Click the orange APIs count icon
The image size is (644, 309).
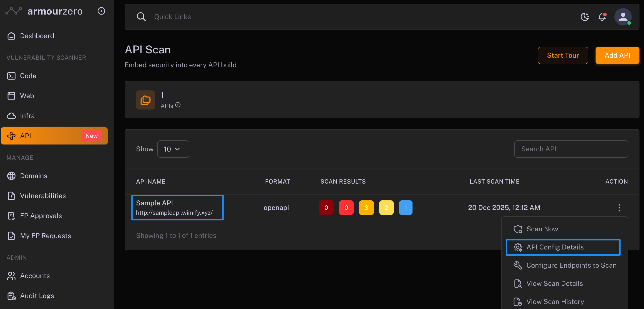coord(145,100)
